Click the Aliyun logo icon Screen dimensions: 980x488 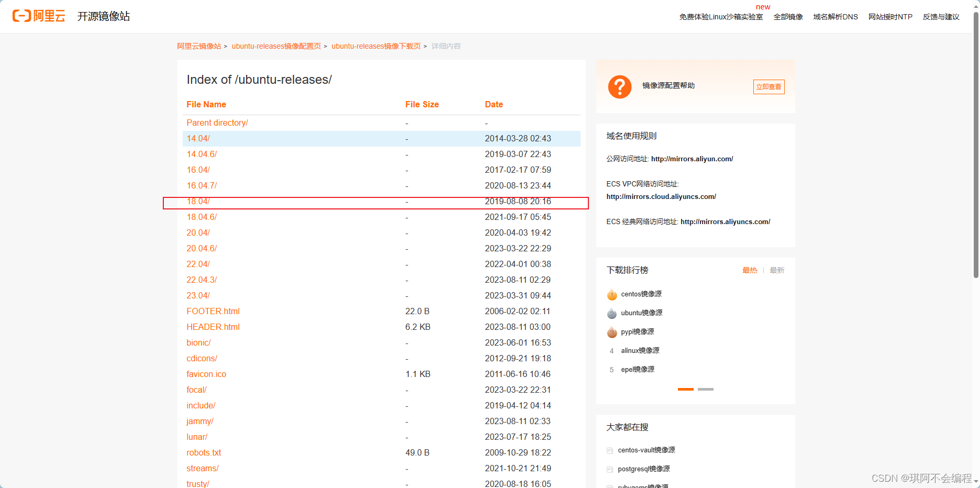click(x=39, y=16)
